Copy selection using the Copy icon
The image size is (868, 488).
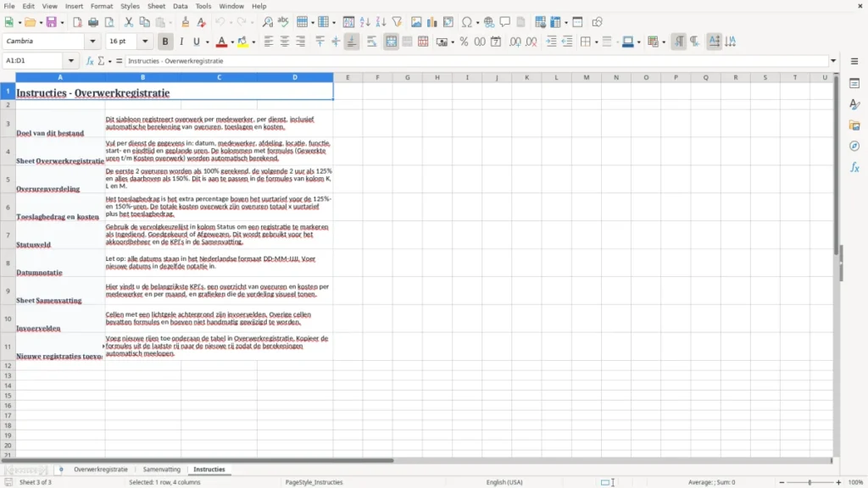point(144,22)
